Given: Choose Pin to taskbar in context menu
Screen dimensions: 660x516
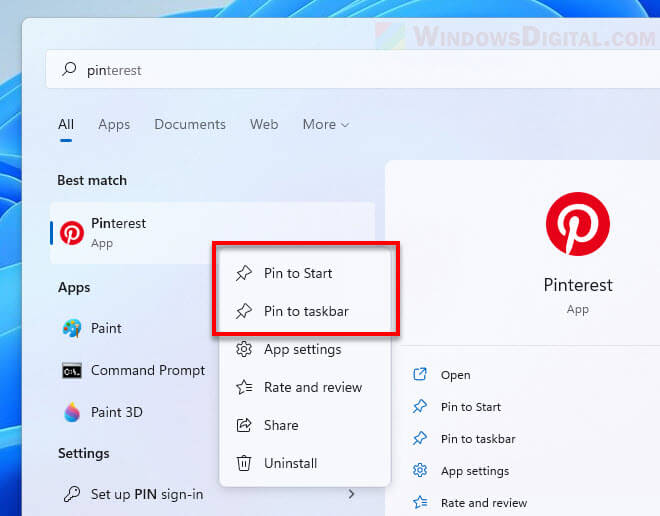Looking at the screenshot, I should point(306,311).
